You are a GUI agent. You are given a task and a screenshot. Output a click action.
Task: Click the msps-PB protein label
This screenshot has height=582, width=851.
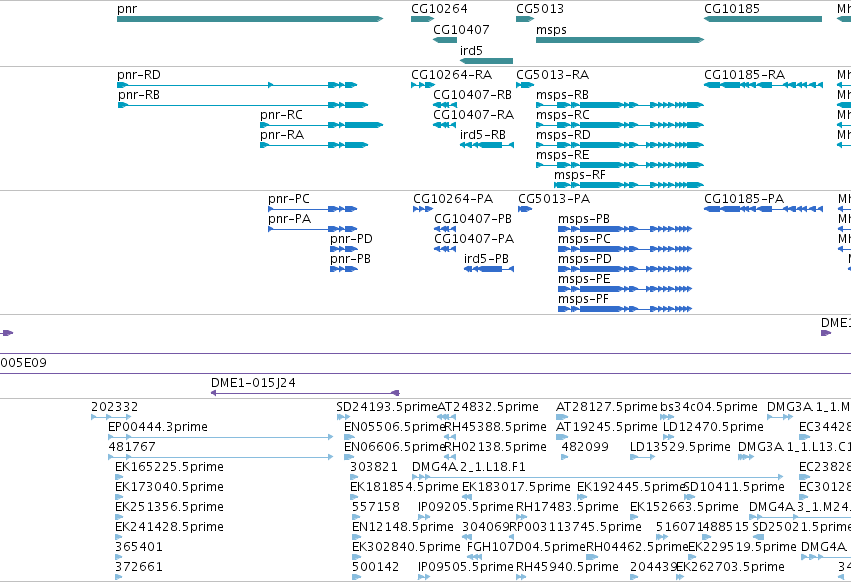click(584, 219)
